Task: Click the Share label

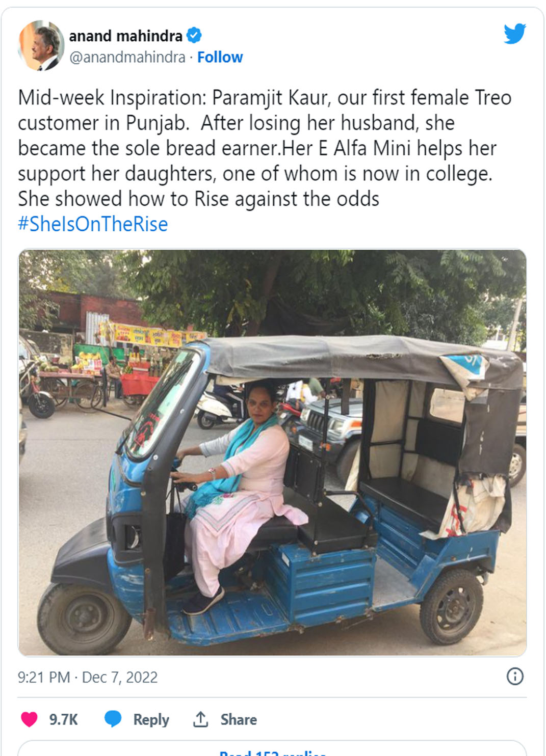Action: 239,719
